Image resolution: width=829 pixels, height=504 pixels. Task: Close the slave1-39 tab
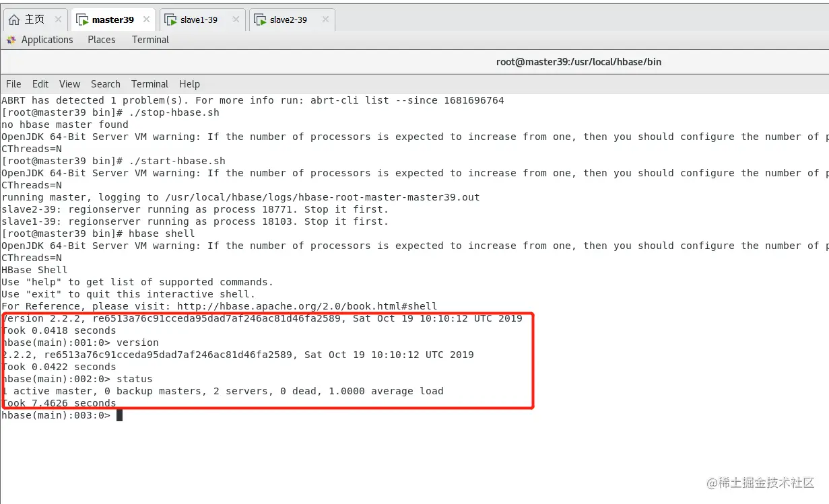236,20
